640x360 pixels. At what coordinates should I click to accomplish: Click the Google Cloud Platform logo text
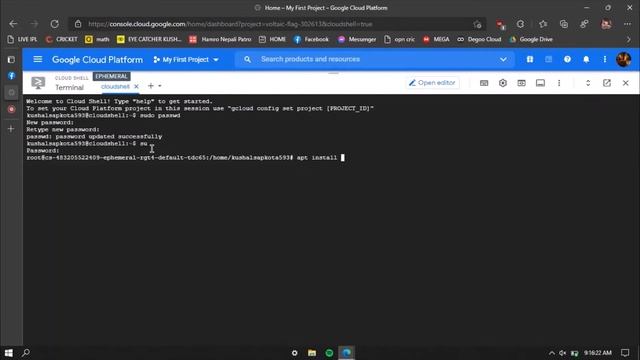(97, 60)
